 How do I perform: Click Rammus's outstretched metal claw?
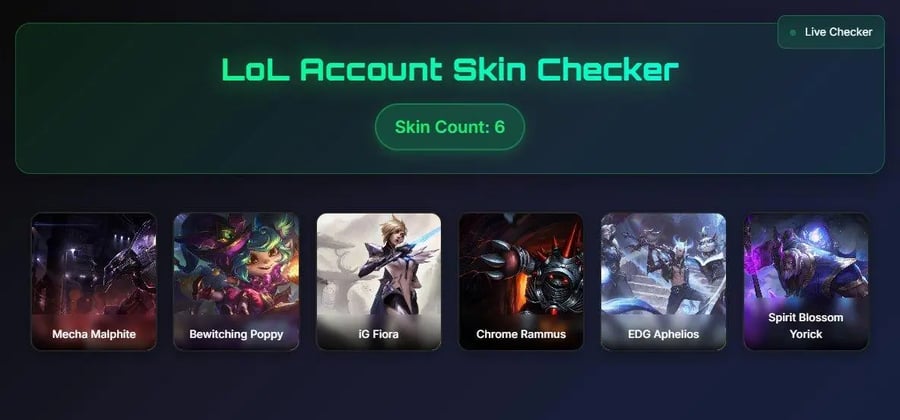pyautogui.click(x=498, y=258)
